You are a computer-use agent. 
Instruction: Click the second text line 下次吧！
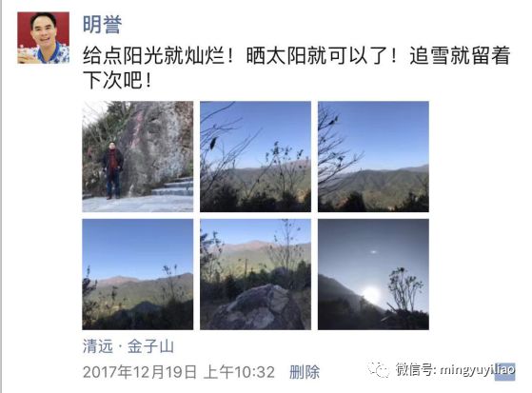click(x=117, y=80)
